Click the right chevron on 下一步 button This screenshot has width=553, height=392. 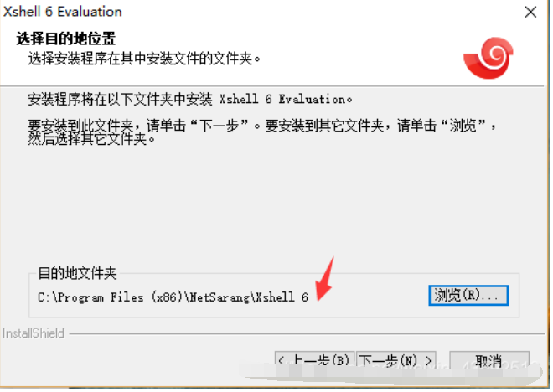[x=429, y=361]
